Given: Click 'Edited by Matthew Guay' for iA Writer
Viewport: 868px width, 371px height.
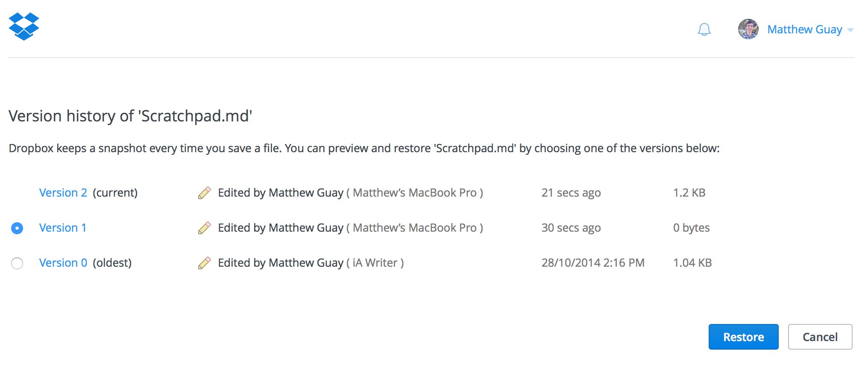Looking at the screenshot, I should pos(281,263).
